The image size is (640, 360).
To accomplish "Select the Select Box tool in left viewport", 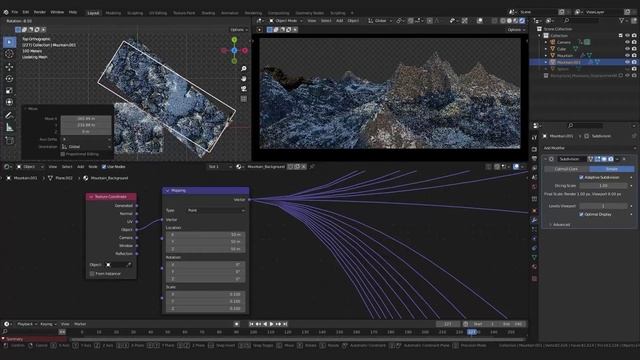I will click(x=9, y=42).
